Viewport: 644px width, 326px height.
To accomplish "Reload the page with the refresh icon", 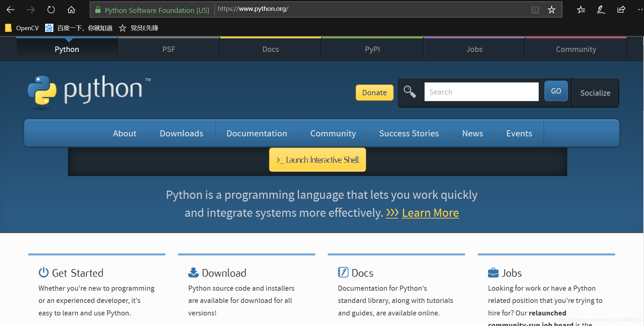I will pos(51,10).
